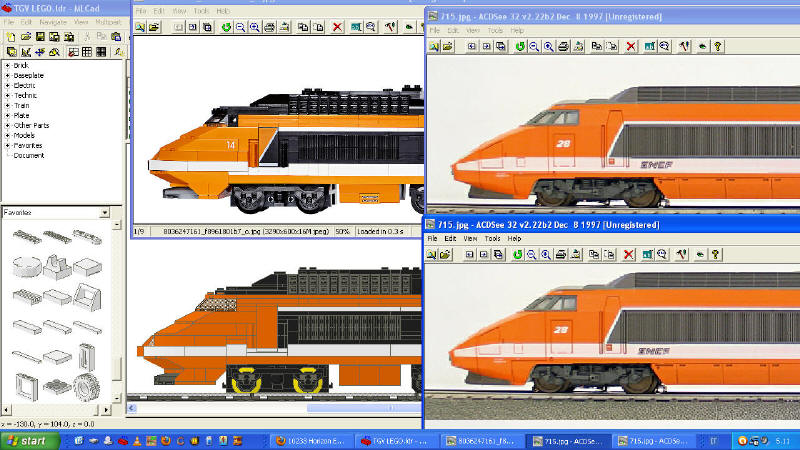Viewport: 800px width, 450px height.
Task: Expand the Electric tree node
Action: pyautogui.click(x=7, y=85)
